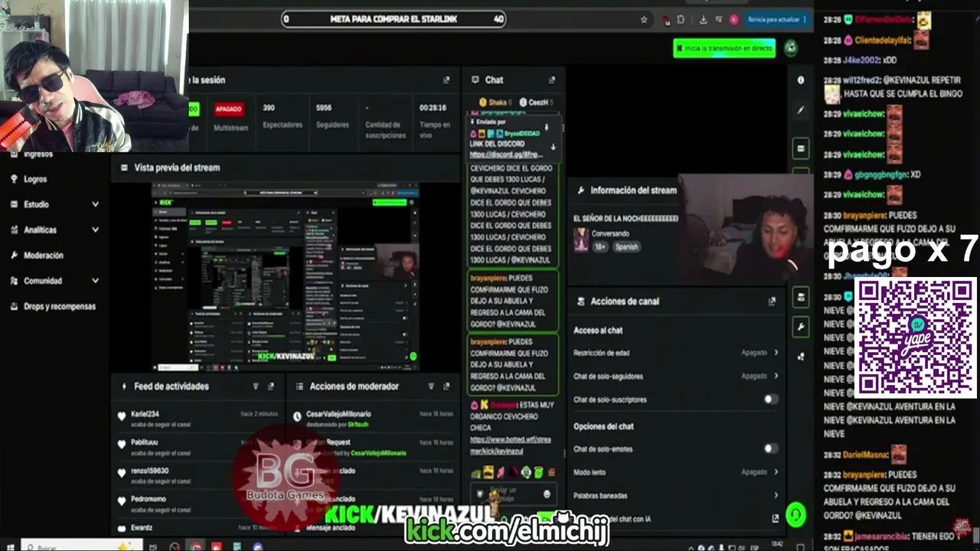Click the Analíticas chart icon

(14, 230)
